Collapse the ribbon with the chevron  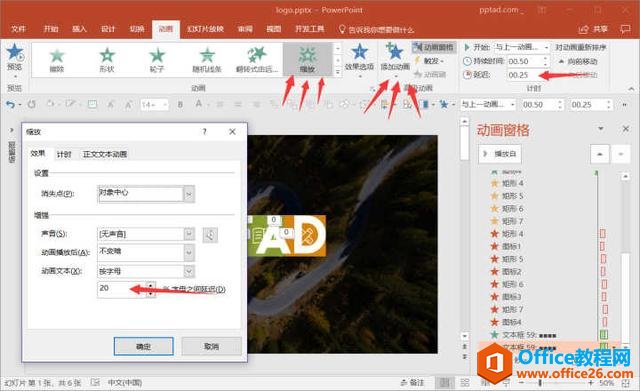point(631,89)
